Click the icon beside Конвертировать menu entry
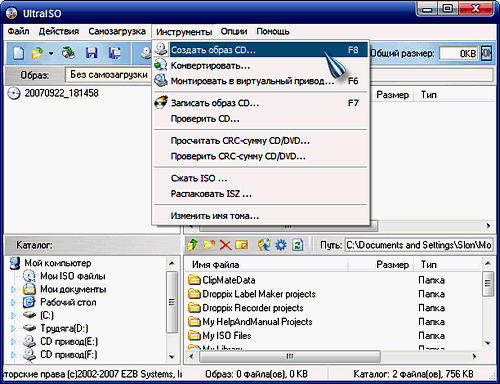Viewport: 500px width, 384px height. point(161,65)
